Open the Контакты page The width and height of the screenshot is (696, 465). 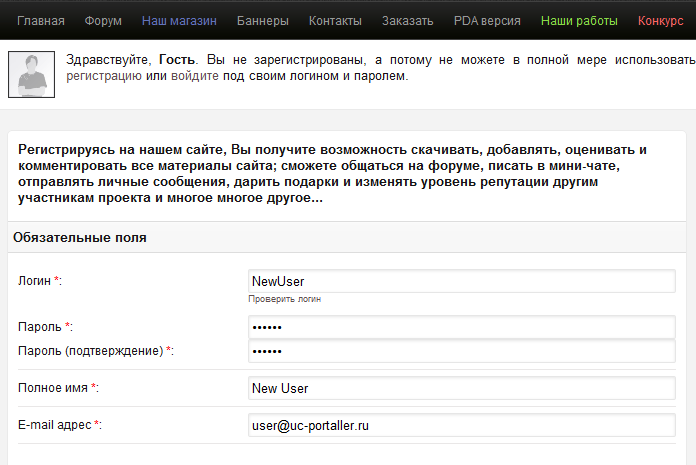tap(335, 21)
